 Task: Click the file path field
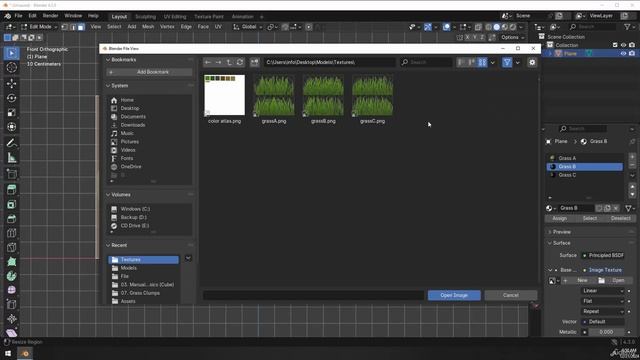point(330,62)
